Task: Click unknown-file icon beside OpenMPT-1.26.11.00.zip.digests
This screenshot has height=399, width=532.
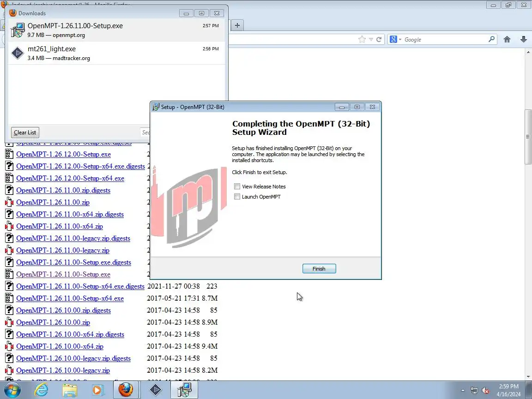Action: click(x=9, y=190)
